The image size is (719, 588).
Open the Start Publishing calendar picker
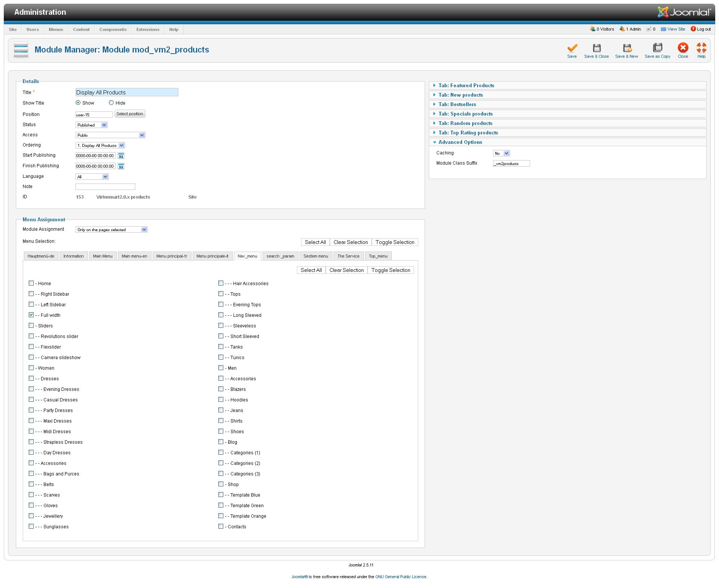tap(121, 156)
